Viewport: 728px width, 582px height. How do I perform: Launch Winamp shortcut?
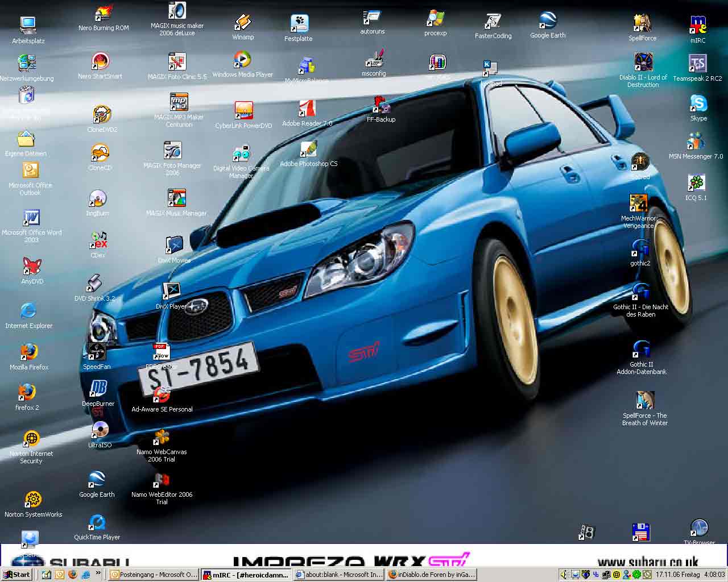pos(243,22)
